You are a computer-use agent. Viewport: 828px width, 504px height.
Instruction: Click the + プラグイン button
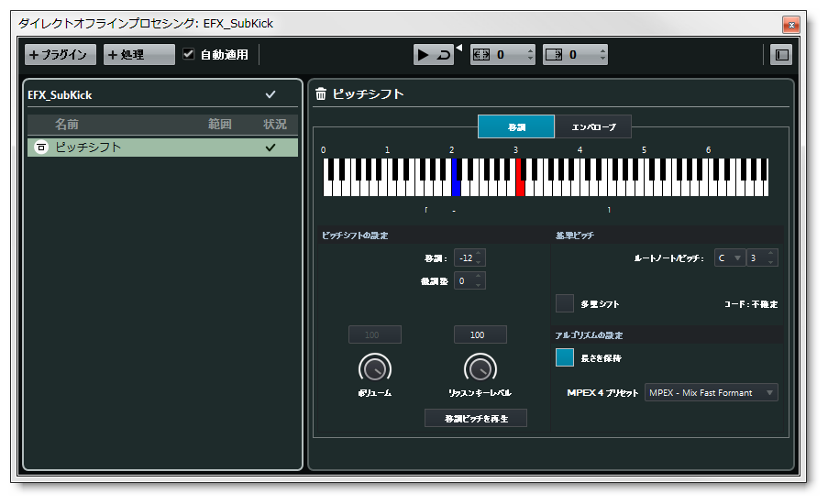coord(61,54)
